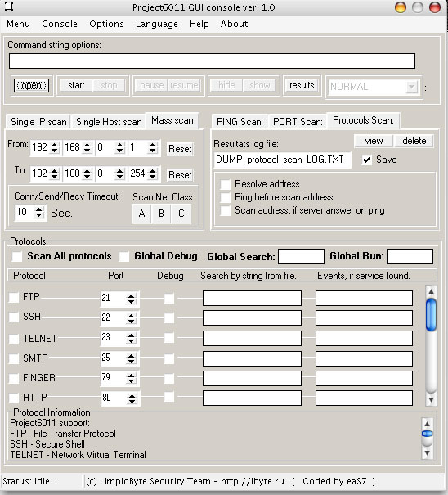Toggle the Save log checkbox

click(367, 160)
